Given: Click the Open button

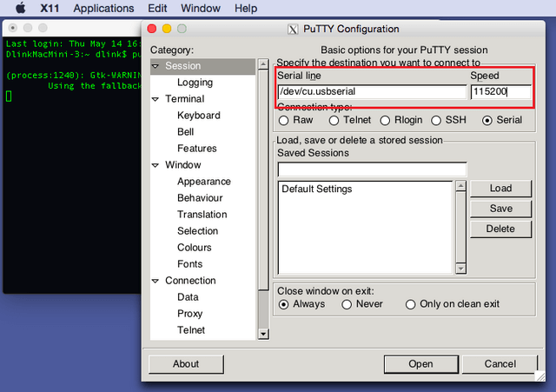Looking at the screenshot, I should point(420,364).
